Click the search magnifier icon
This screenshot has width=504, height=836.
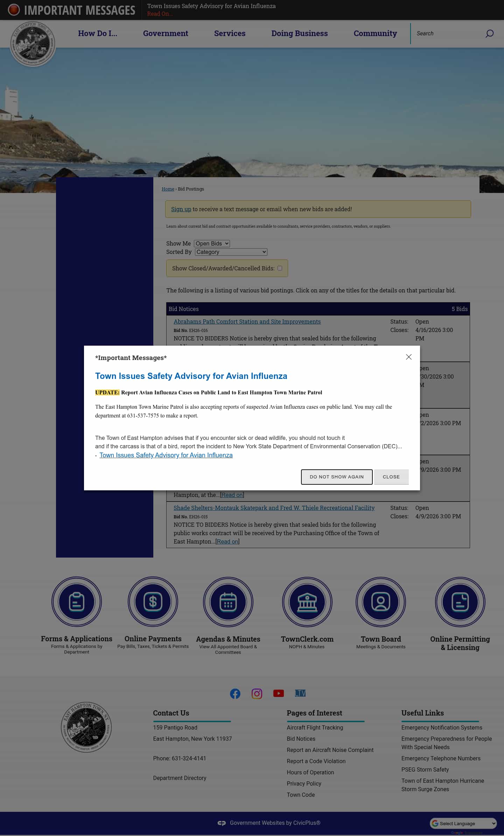tap(489, 33)
